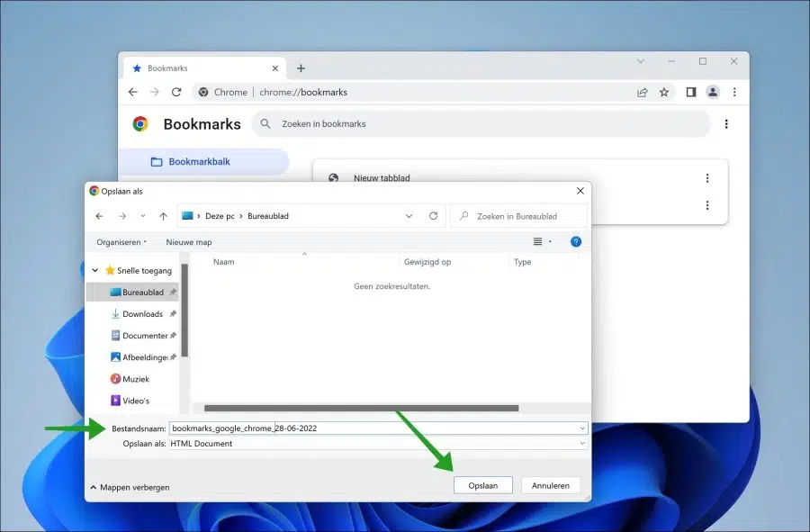Click the site info Chrome chip

[224, 92]
